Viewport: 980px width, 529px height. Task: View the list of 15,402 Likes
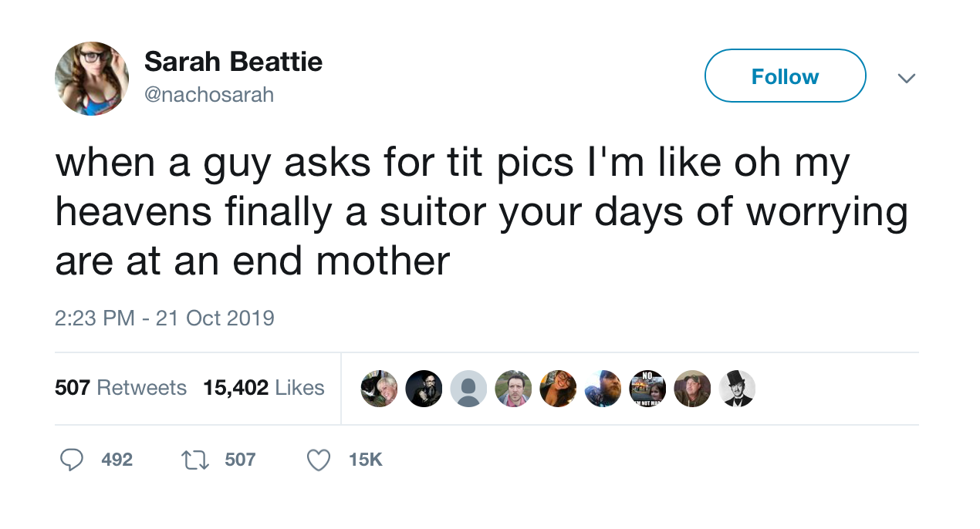click(x=264, y=387)
